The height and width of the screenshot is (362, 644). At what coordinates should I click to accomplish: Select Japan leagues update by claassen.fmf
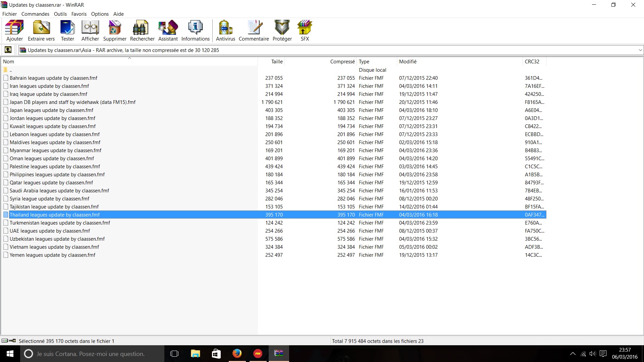pos(274,110)
